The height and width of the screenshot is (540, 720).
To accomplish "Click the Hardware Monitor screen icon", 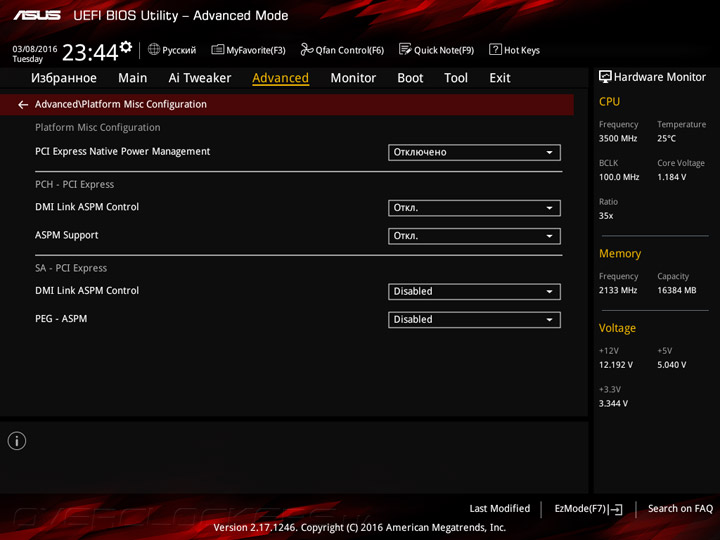I will (x=605, y=77).
